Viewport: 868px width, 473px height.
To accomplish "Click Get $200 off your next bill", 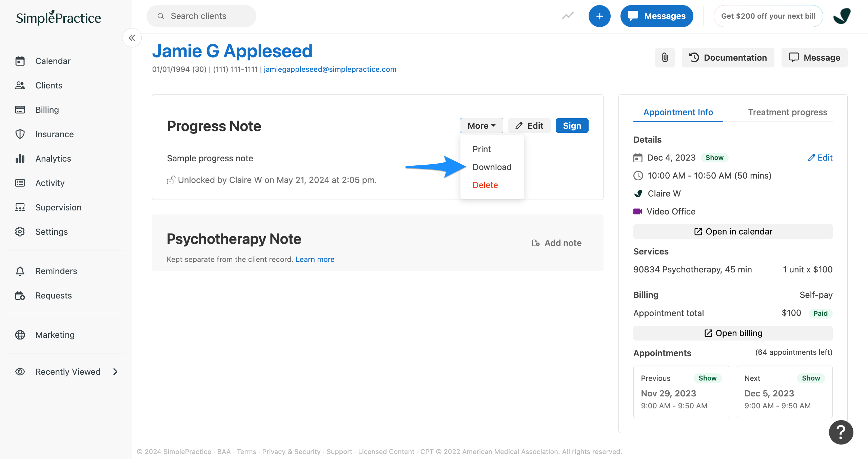I will (768, 16).
